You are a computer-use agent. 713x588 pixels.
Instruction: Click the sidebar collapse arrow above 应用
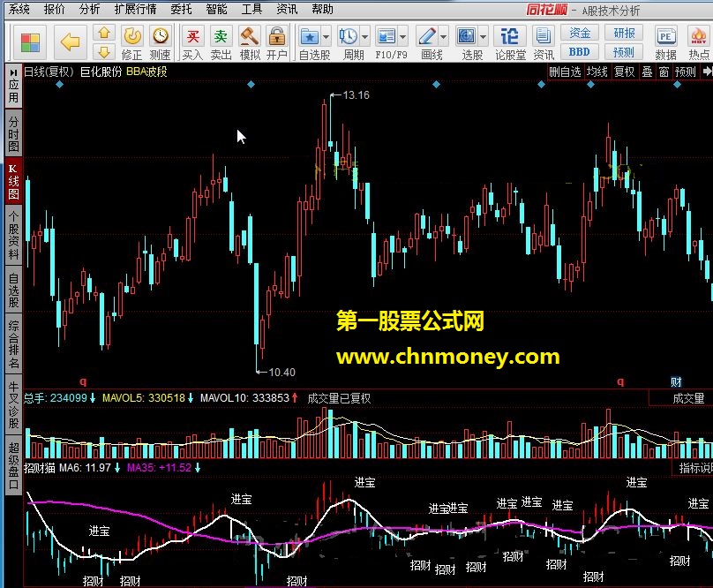tap(13, 72)
